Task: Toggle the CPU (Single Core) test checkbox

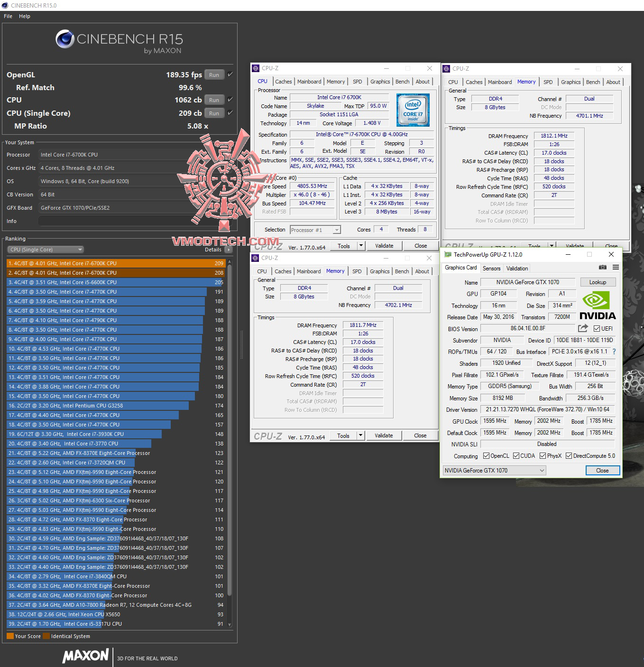Action: tap(230, 113)
